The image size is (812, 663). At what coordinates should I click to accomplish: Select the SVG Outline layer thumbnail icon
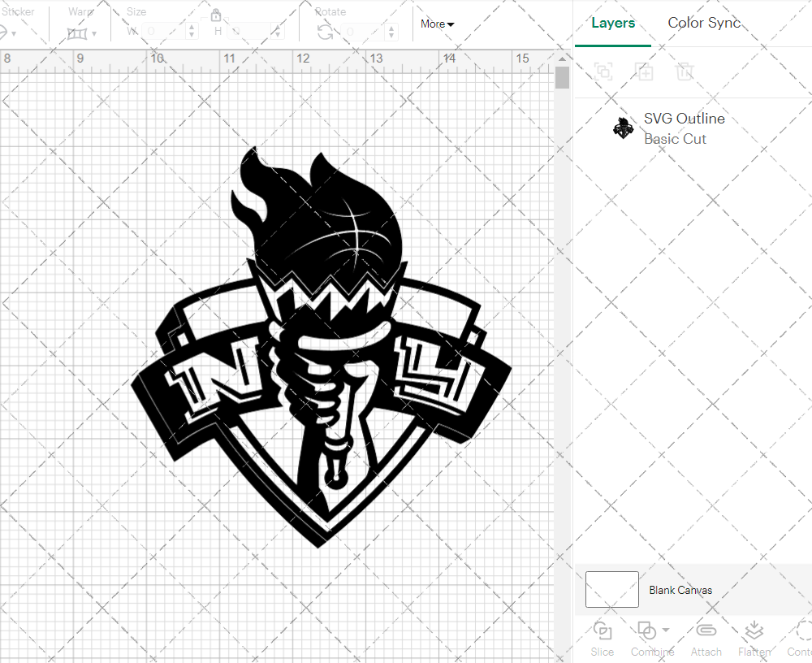click(x=623, y=128)
